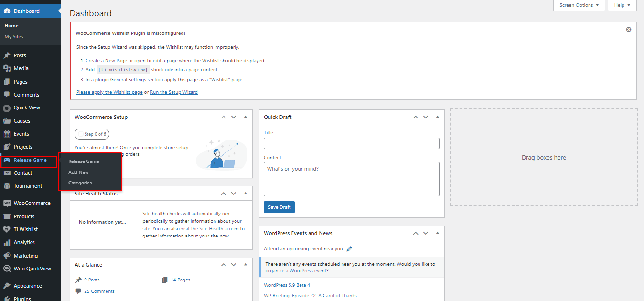Click the Dashboard gauge icon in sidebar
This screenshot has width=644, height=301.
pos(7,11)
